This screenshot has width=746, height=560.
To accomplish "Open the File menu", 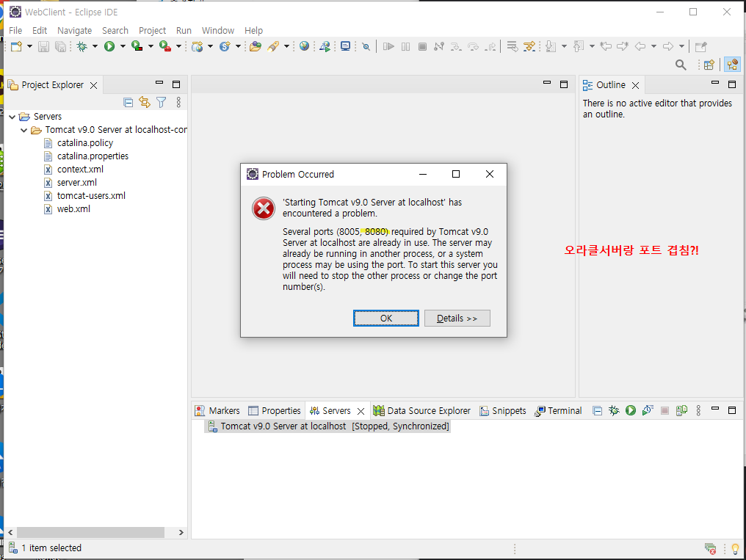I will pos(15,30).
